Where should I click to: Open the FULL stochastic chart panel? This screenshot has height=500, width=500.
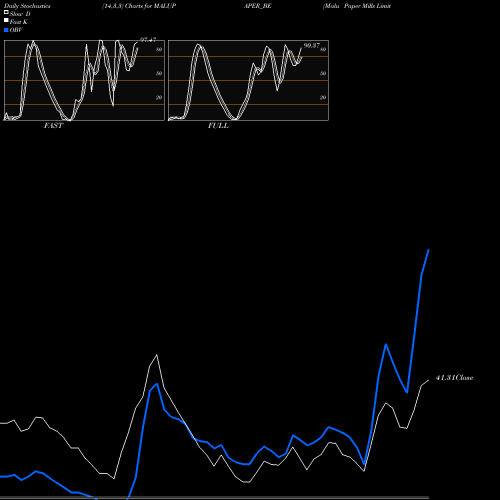pyautogui.click(x=248, y=80)
